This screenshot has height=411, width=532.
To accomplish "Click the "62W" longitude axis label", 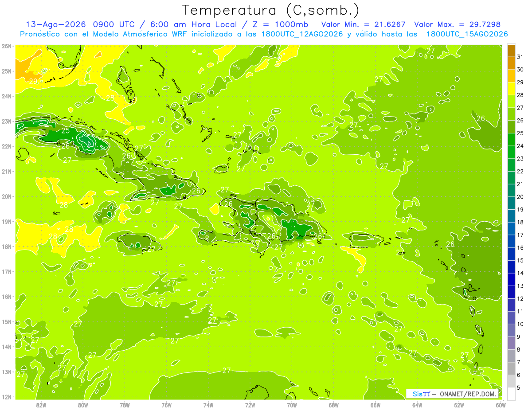I will pos(459,405).
